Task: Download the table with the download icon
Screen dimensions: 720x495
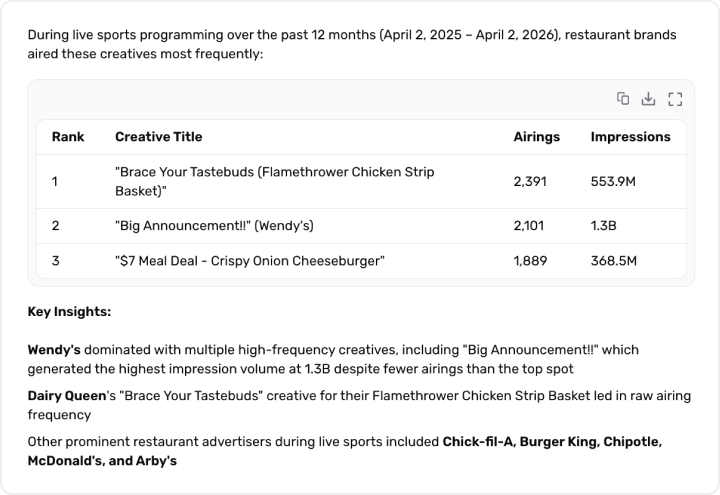Action: point(648,98)
